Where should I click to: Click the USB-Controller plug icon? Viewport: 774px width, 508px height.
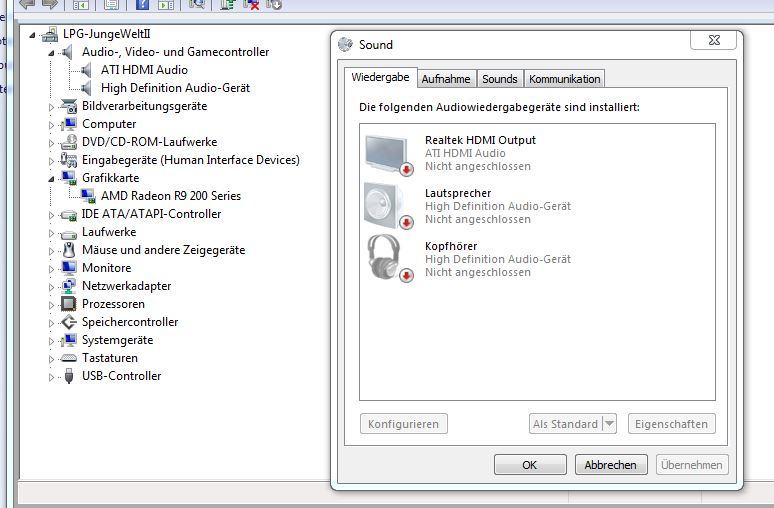point(69,376)
